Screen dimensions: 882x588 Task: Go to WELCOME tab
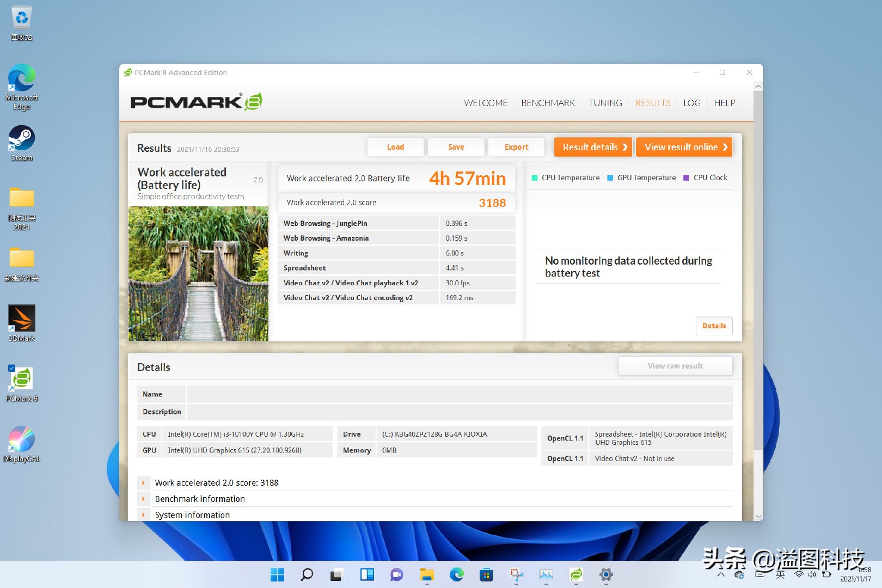pyautogui.click(x=486, y=103)
